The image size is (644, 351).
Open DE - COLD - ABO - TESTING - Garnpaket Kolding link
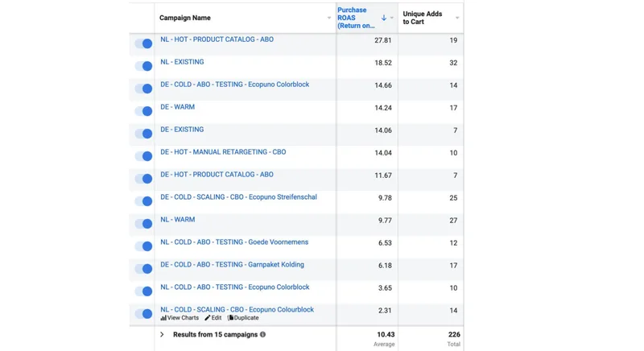pos(232,265)
